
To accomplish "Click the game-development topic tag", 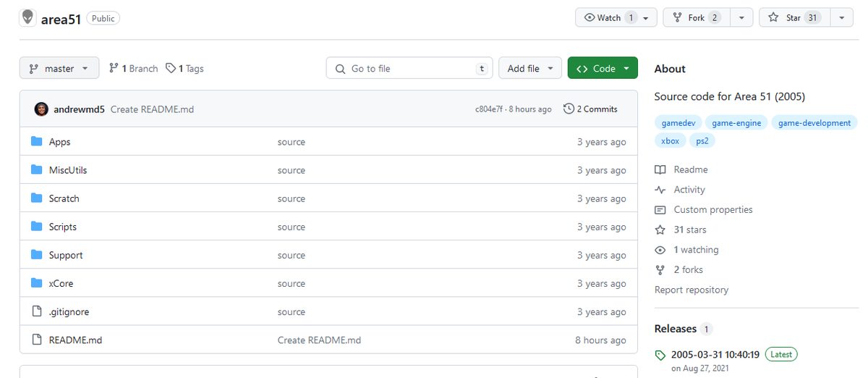I will pyautogui.click(x=814, y=123).
